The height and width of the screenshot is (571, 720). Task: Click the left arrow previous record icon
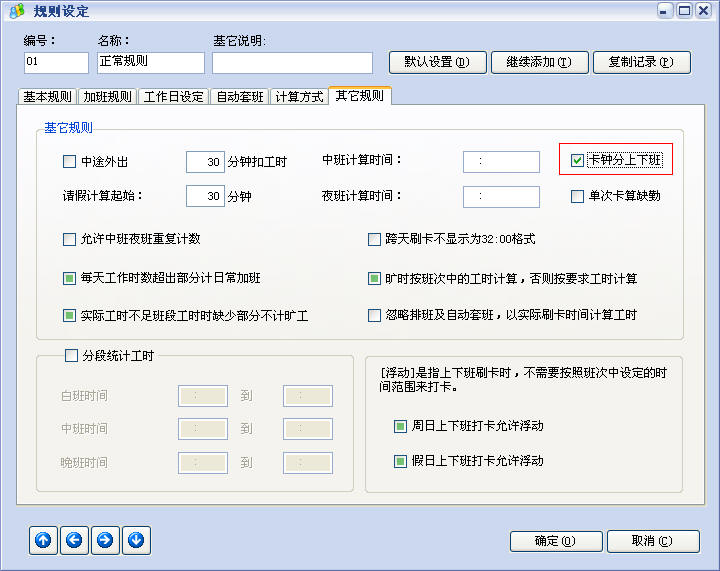74,541
